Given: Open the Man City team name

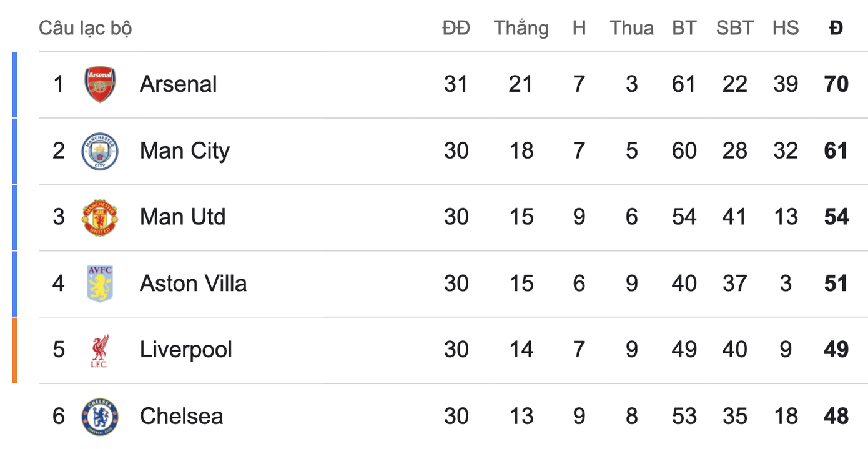Looking at the screenshot, I should tap(184, 151).
